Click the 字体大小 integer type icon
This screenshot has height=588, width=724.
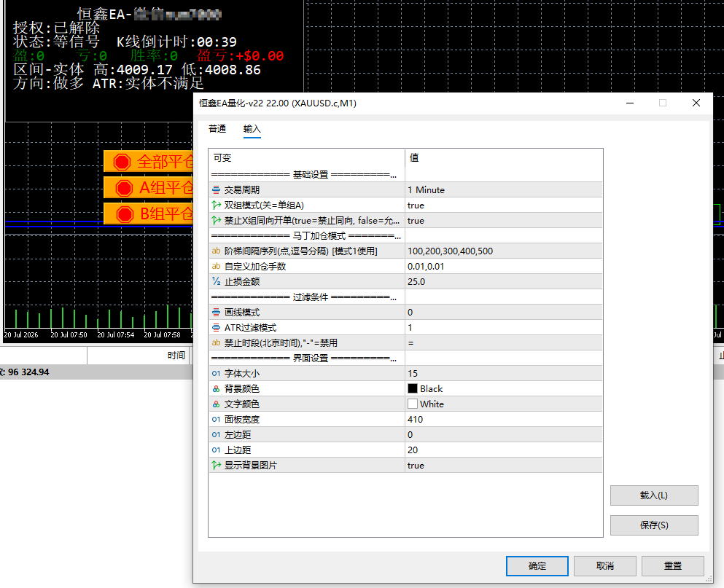(x=216, y=373)
